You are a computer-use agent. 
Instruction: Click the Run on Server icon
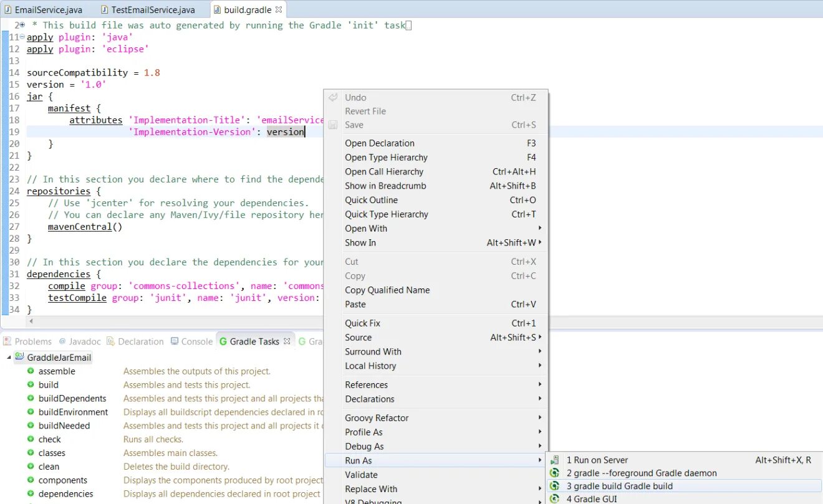tap(554, 460)
